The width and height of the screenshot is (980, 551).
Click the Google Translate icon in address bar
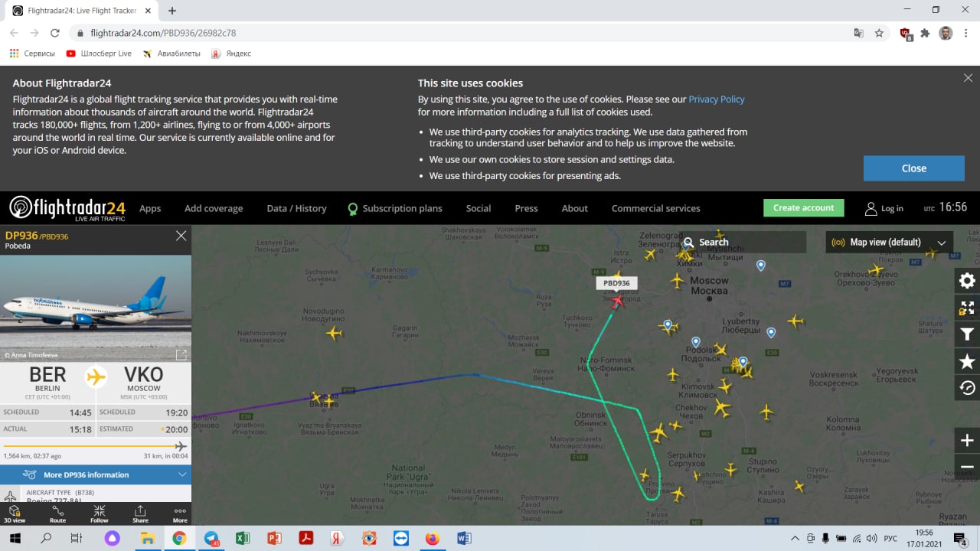click(859, 33)
